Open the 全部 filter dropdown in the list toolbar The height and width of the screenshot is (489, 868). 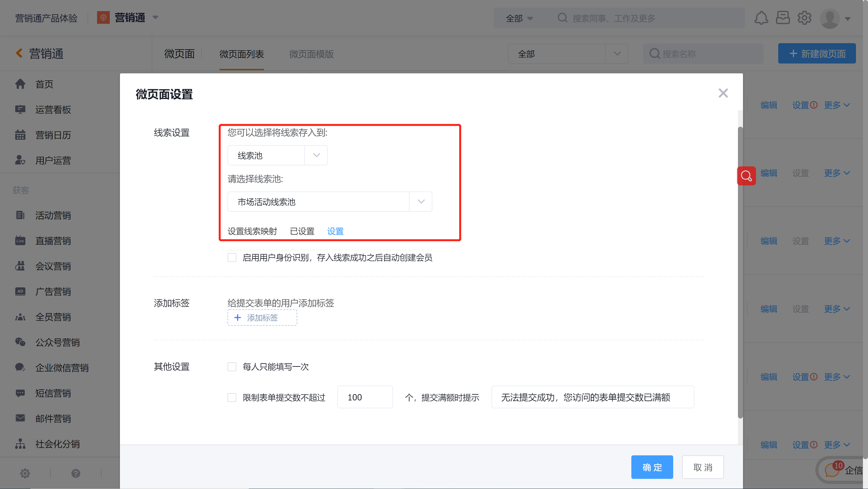568,54
